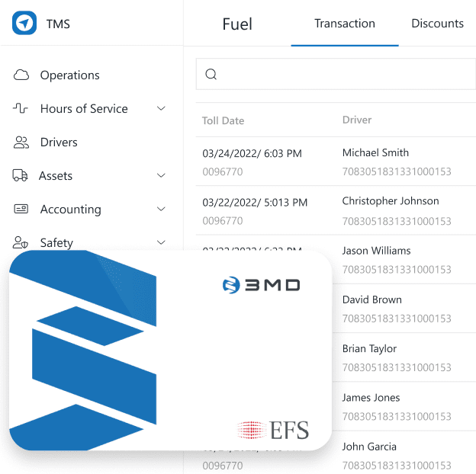Open the Safety menu label
476x474 pixels.
click(56, 242)
